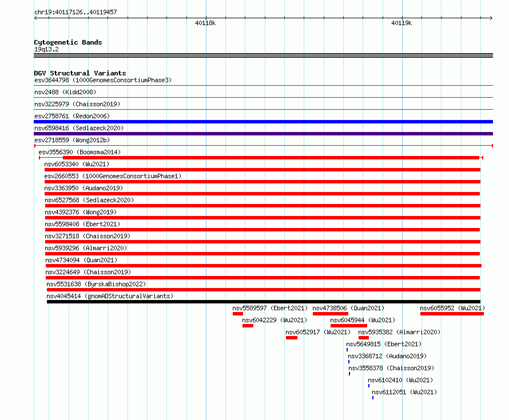Screen dimensions: 509x420
Task: Click the red bar under nsv5939296
Action: tap(263, 254)
